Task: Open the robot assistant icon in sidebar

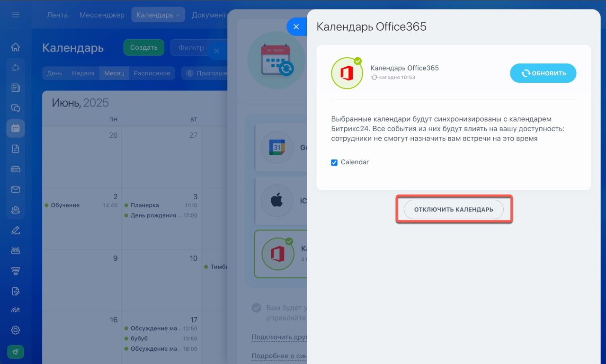Action: click(x=15, y=250)
